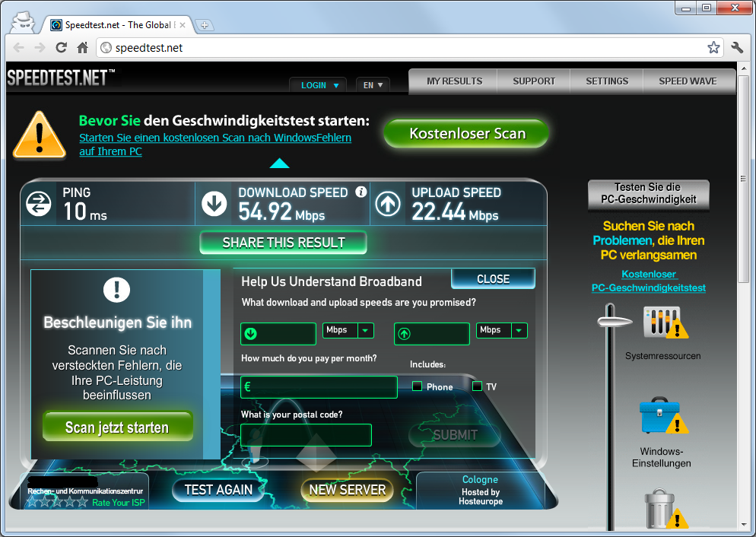
Task: Click the browser back arrow
Action: pos(19,48)
